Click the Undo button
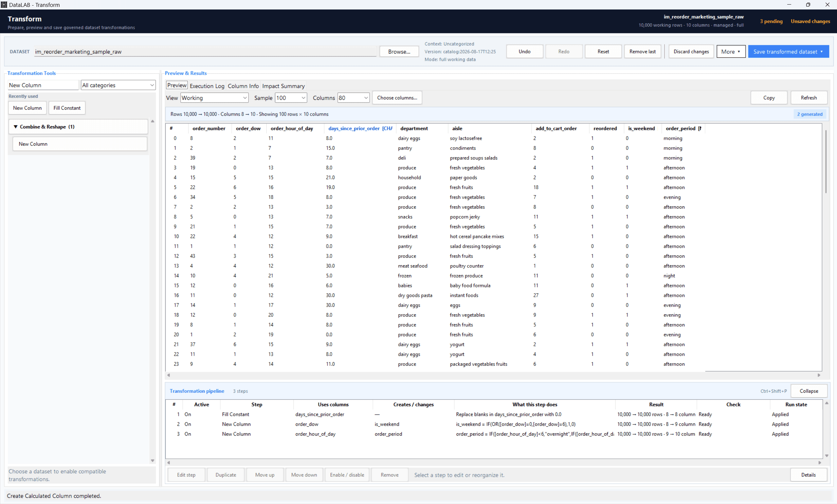 (x=524, y=52)
